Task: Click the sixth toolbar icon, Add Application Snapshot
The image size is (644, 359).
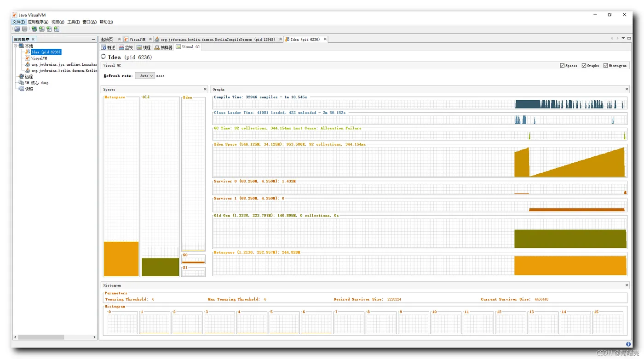Action: [57, 29]
